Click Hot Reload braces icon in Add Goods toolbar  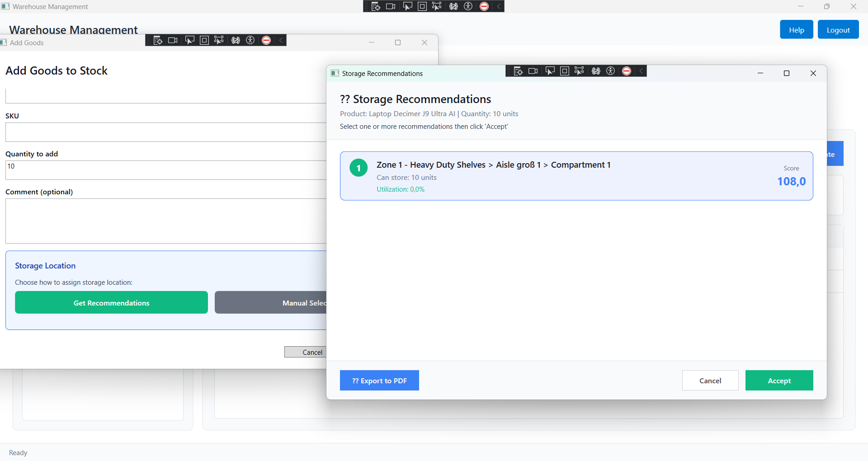click(x=236, y=40)
